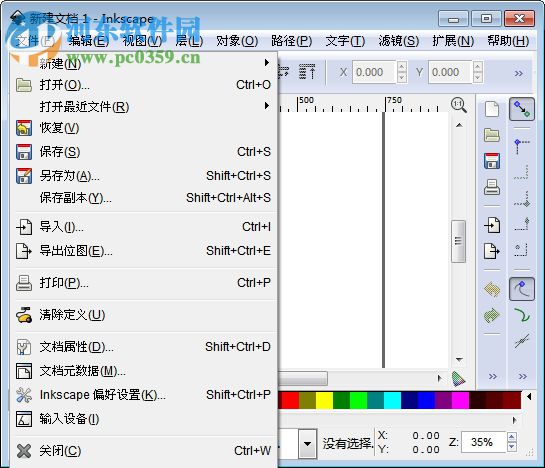The height and width of the screenshot is (468, 545).
Task: Expand the 打开最近文件(R) submenu arrow
Action: (x=267, y=105)
